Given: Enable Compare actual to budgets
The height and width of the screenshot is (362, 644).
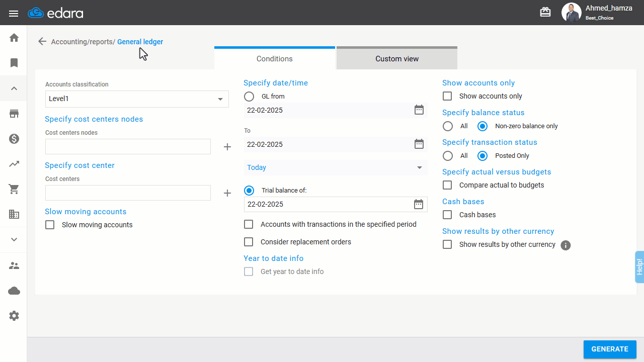Looking at the screenshot, I should [x=447, y=185].
